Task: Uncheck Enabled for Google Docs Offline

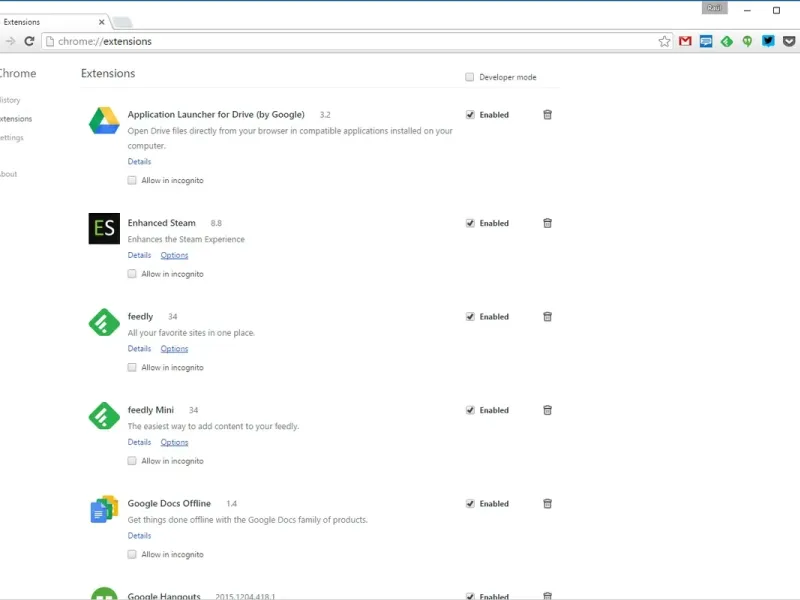Action: click(470, 504)
